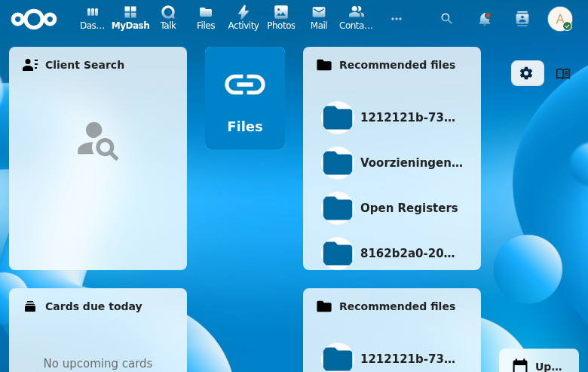Open the top 1212121b-73... folder entry
The height and width of the screenshot is (372, 588).
[392, 118]
